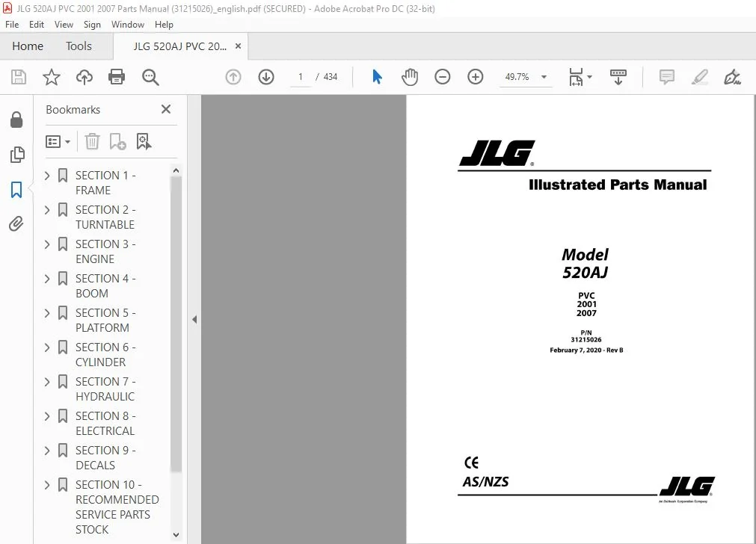Add star bookmark to favorites icon
This screenshot has height=544, width=756.
click(51, 77)
